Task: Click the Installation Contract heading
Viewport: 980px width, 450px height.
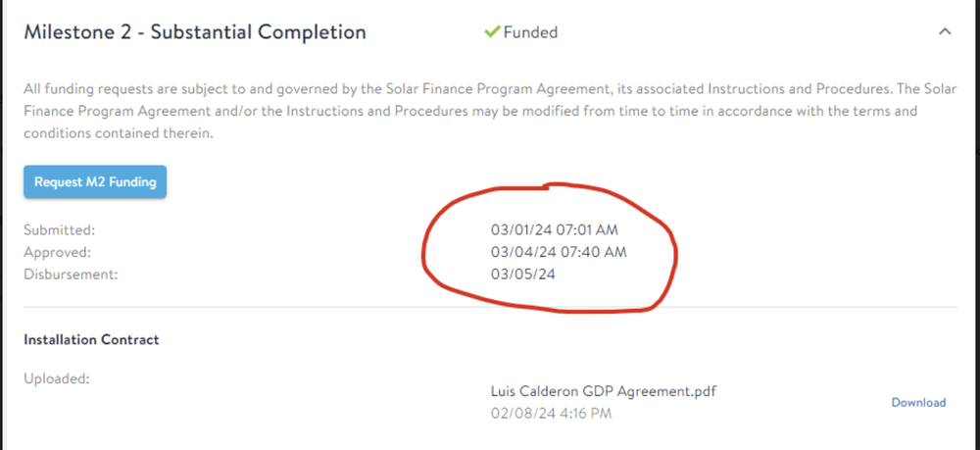Action: pos(91,340)
